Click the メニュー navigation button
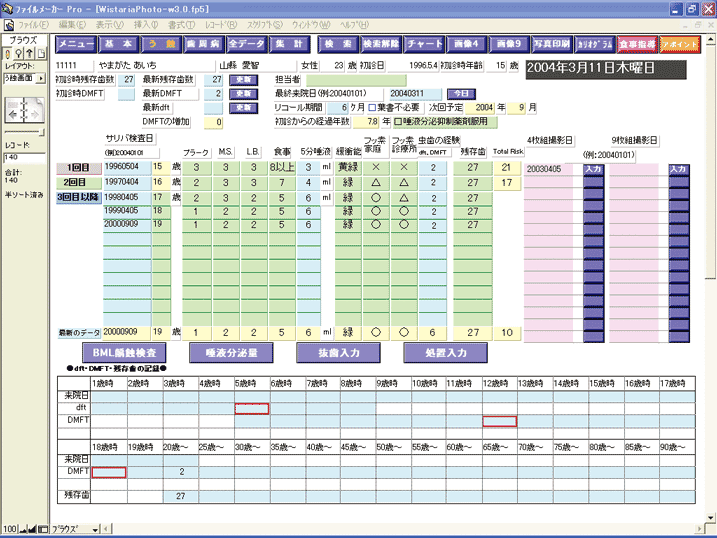The height and width of the screenshot is (538, 717). coord(77,45)
